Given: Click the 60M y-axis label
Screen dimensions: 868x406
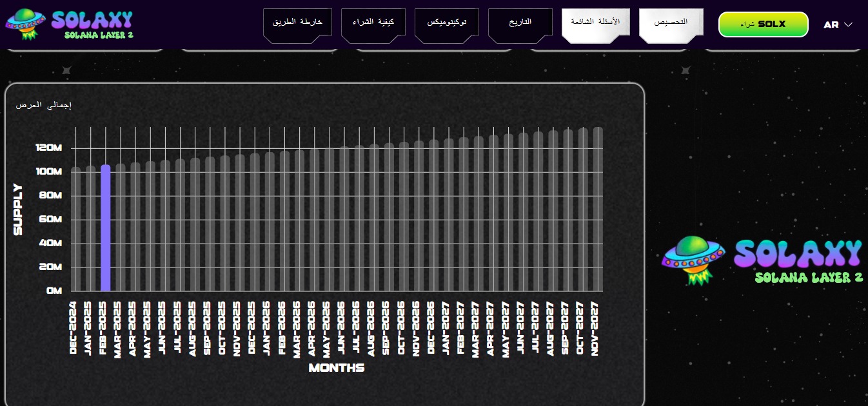Looking at the screenshot, I should (50, 220).
